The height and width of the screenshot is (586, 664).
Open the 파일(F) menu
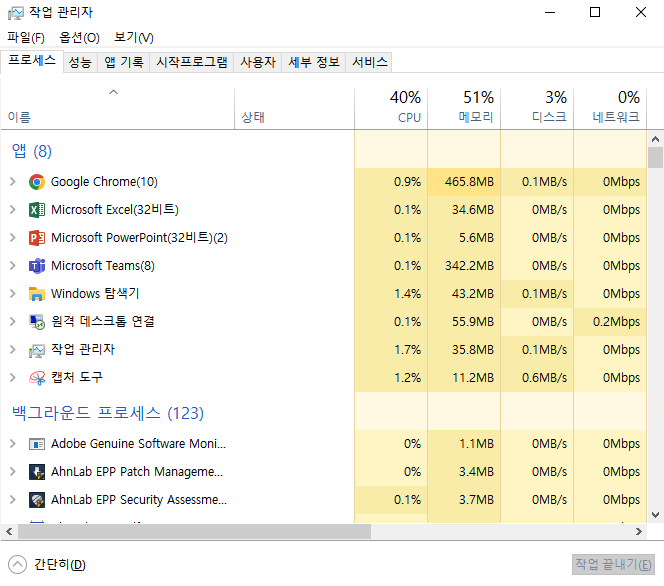(x=26, y=38)
